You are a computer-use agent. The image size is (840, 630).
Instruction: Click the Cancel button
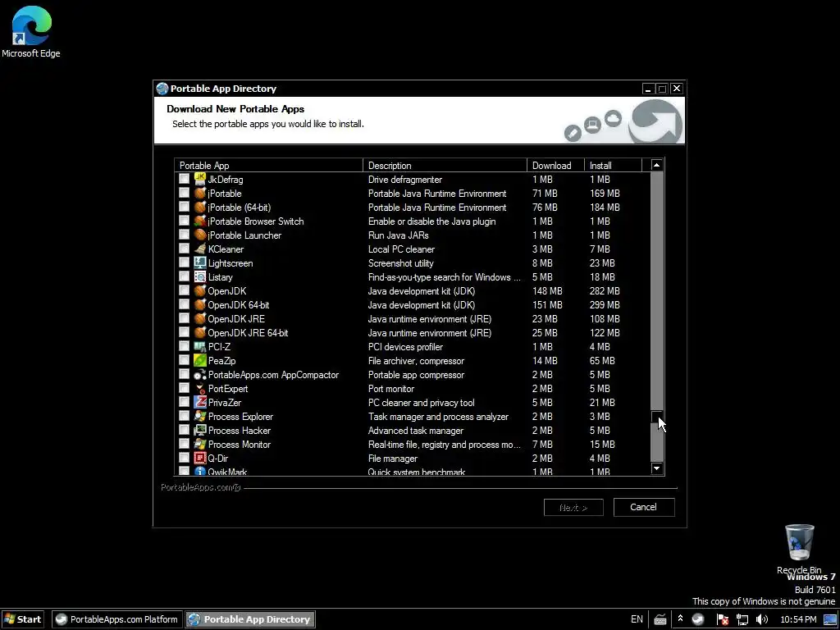pos(643,507)
